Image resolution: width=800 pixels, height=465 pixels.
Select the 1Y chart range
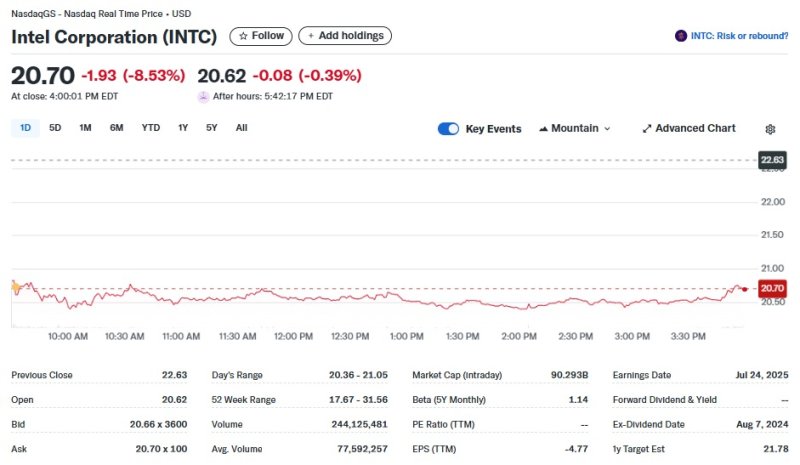click(183, 128)
